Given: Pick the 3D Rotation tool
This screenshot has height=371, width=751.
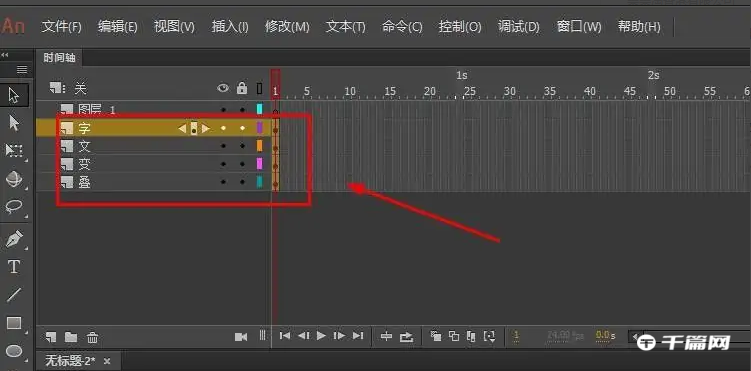Looking at the screenshot, I should tap(14, 179).
